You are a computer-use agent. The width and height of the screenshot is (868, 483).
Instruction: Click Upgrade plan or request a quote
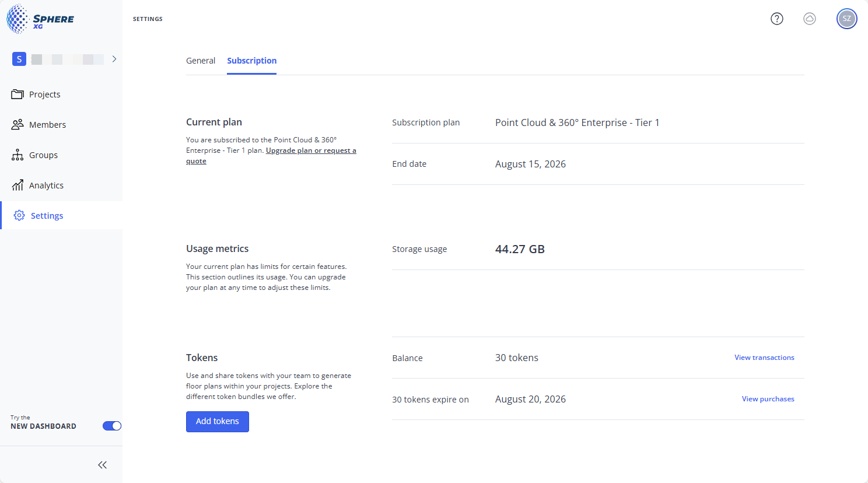310,150
